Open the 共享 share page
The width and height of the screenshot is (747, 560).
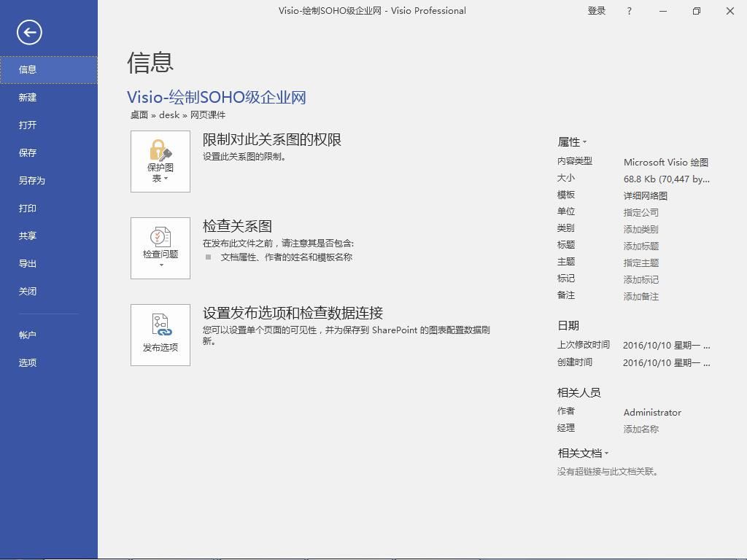[49, 236]
